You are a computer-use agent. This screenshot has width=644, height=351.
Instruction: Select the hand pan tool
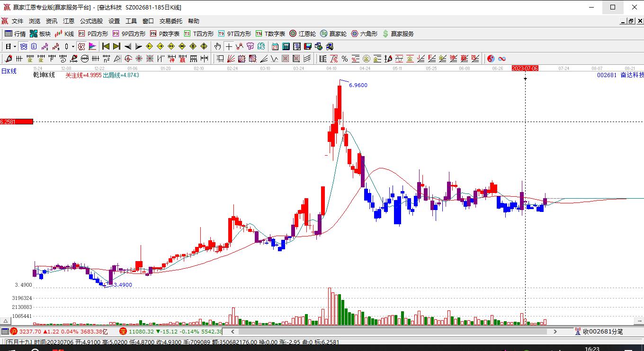point(217,46)
